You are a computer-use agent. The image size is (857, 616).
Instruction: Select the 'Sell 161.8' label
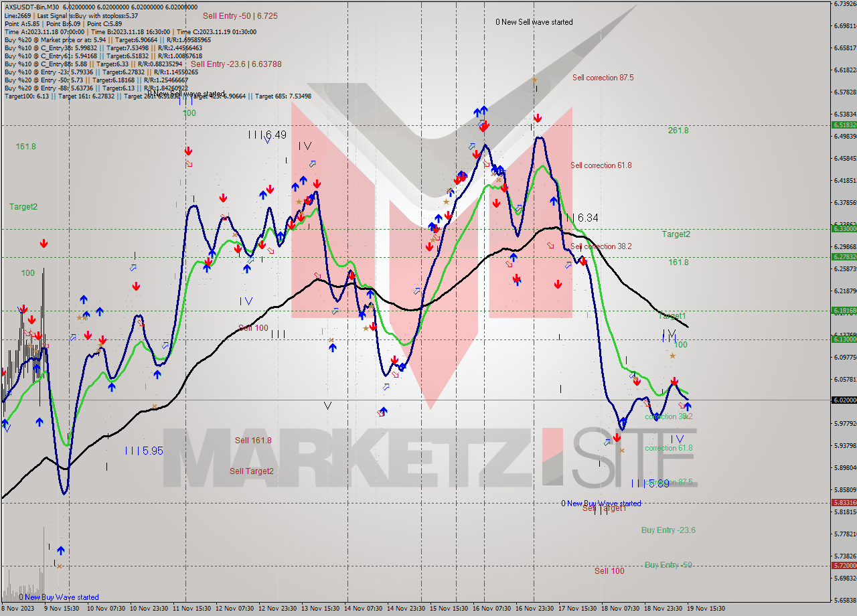(x=253, y=441)
